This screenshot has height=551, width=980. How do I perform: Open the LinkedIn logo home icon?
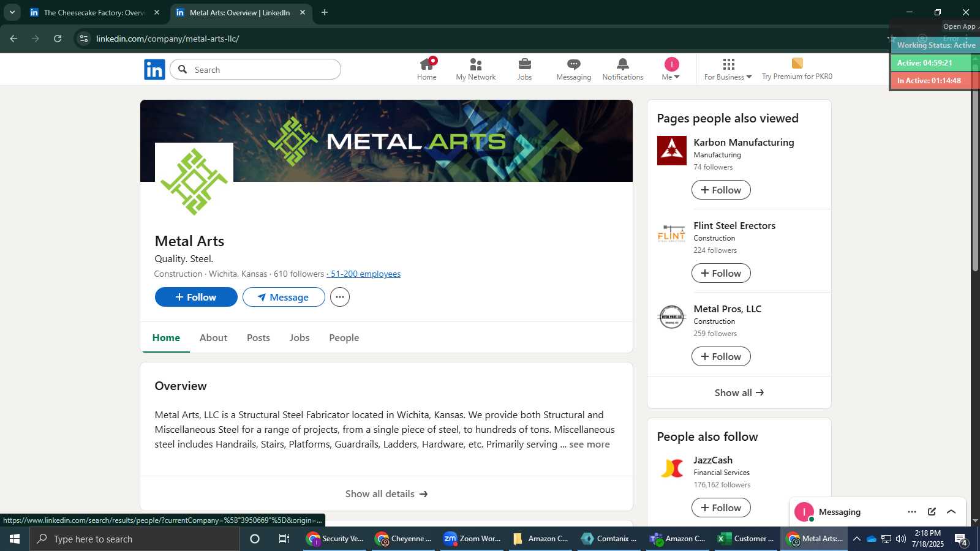point(154,70)
